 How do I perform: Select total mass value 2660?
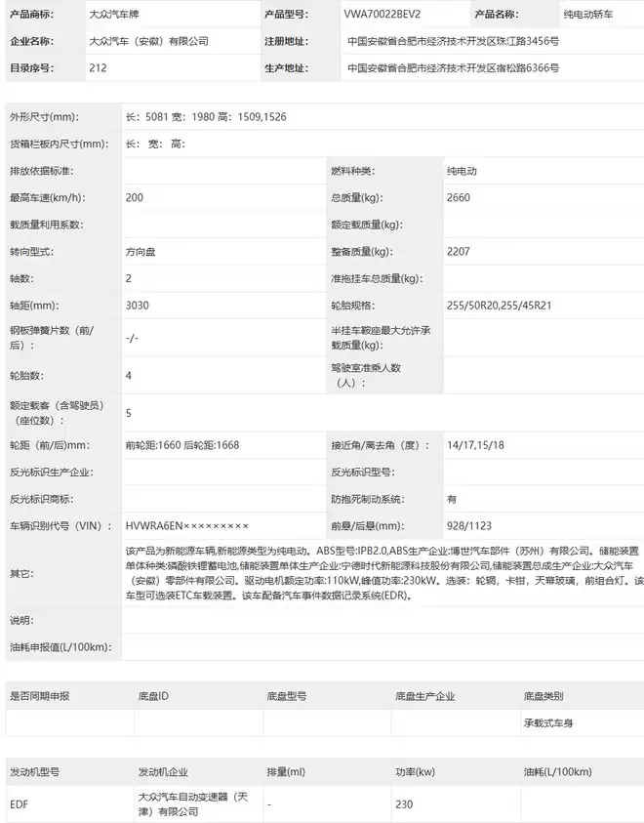click(x=459, y=197)
